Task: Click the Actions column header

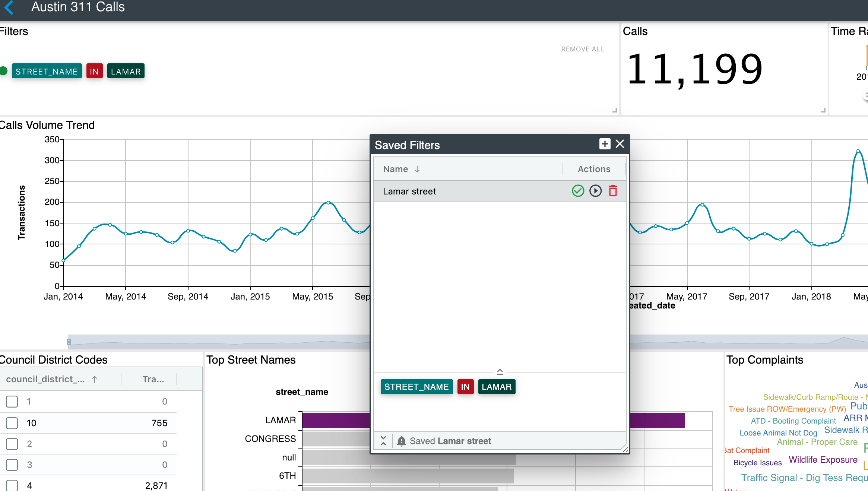Action: click(594, 169)
